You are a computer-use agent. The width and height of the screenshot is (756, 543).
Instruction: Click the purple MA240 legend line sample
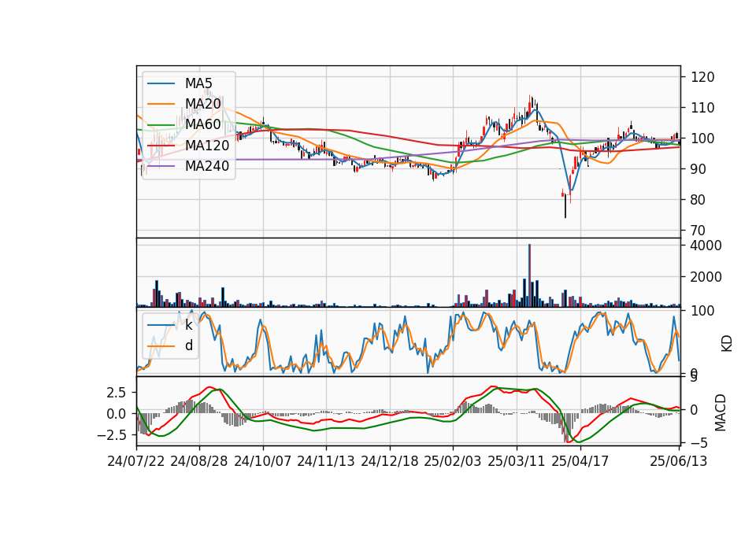click(x=161, y=166)
